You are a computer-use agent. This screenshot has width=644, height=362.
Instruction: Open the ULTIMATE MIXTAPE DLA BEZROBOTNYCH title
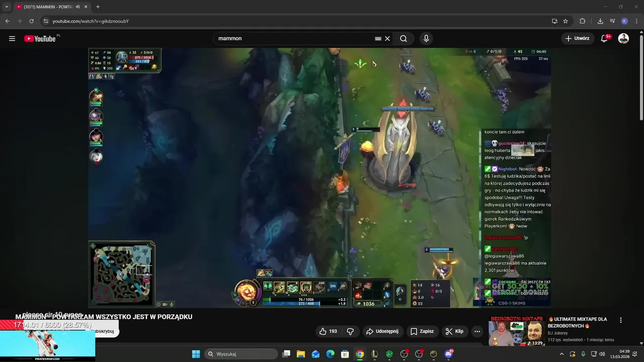point(579,322)
